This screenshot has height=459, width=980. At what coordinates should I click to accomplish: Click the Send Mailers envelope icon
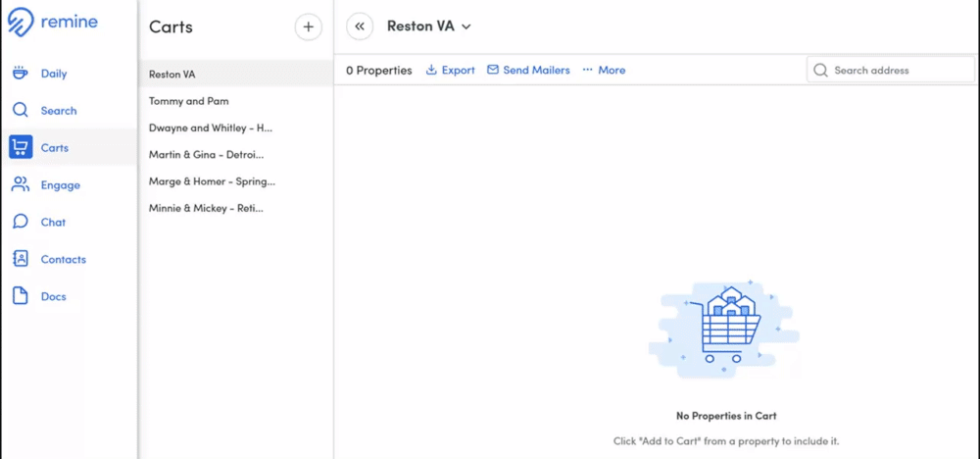[493, 70]
